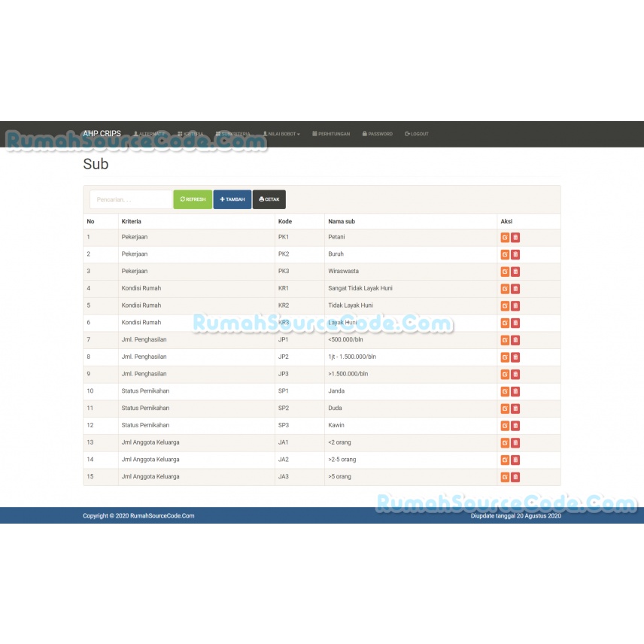
Task: Click the Tambah button
Action: coord(232,199)
